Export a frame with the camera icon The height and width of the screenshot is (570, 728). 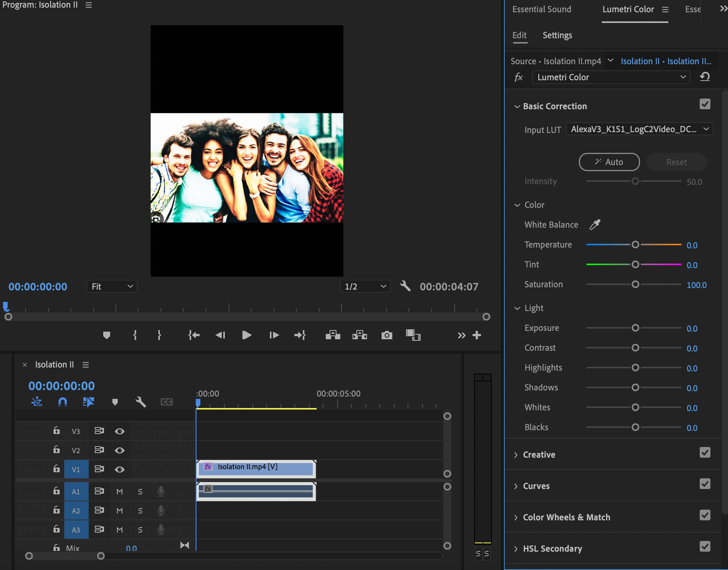coord(387,335)
